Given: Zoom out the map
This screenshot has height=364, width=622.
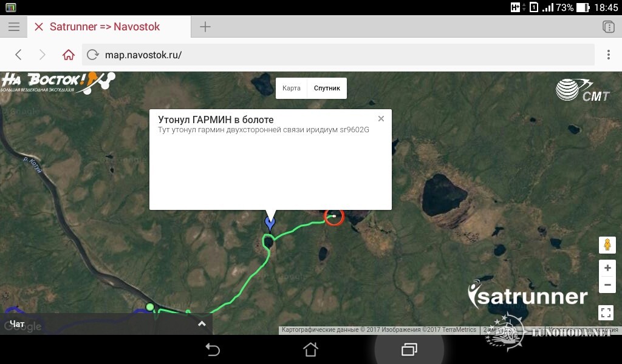Looking at the screenshot, I should click(607, 285).
